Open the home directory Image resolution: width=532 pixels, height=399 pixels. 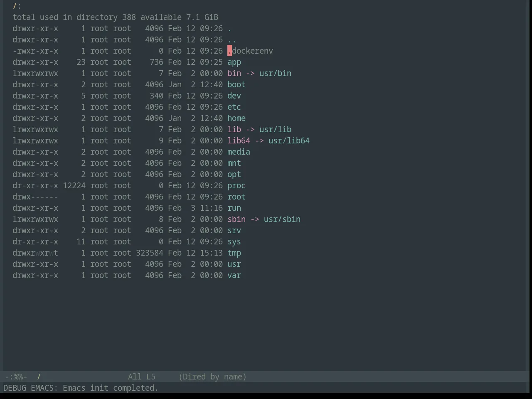click(236, 118)
